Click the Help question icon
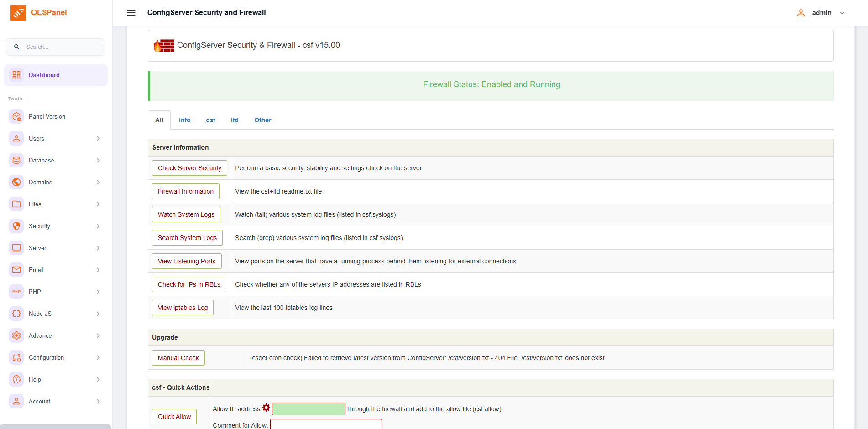The image size is (868, 429). (16, 379)
